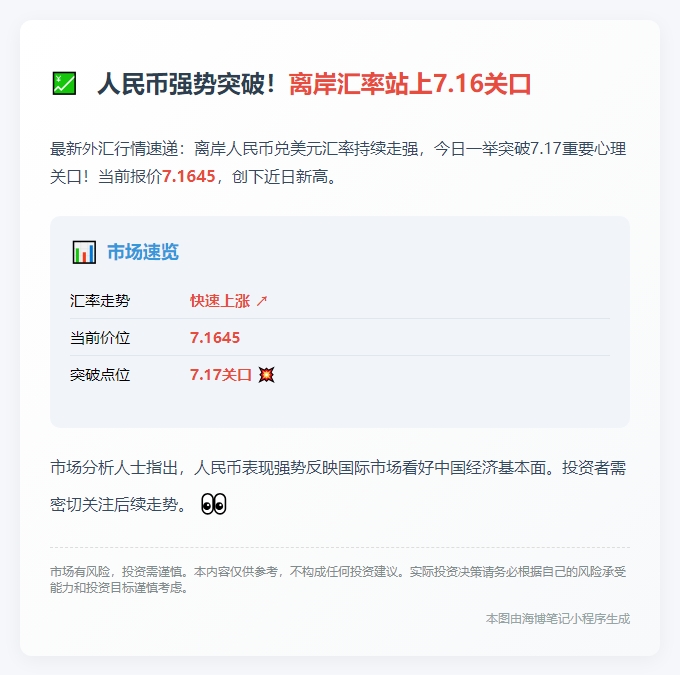Click the eyes emoji after 密切关注后续走势
Viewport: 680px width, 675px height.
coord(214,504)
